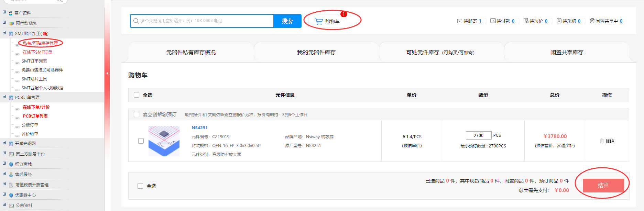The image size is (644, 211).
Task: Tick the NS4251 item checkbox
Action: [141, 141]
